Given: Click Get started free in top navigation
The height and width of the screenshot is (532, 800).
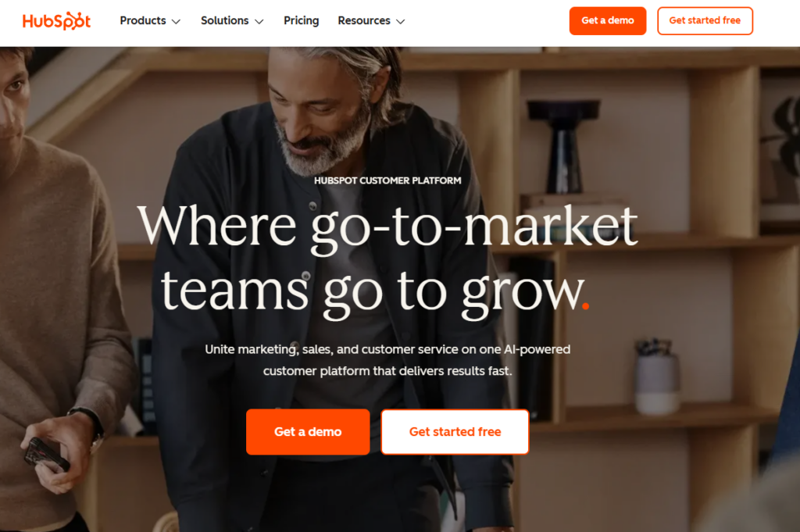Looking at the screenshot, I should (705, 21).
